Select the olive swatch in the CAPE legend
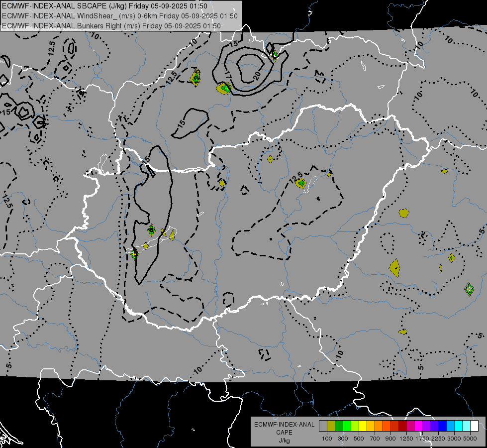Image resolution: width=487 pixels, height=448 pixels. 331,426
